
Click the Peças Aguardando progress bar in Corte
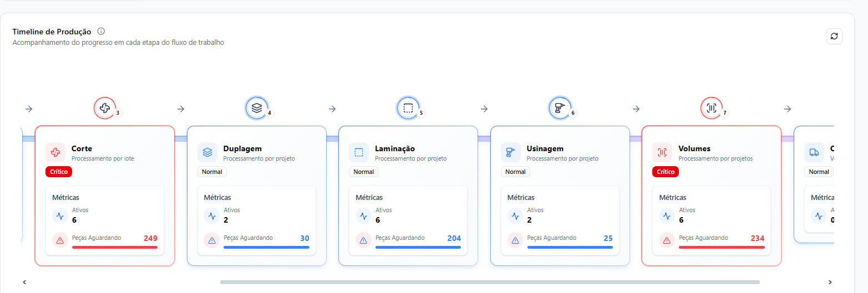(x=115, y=247)
